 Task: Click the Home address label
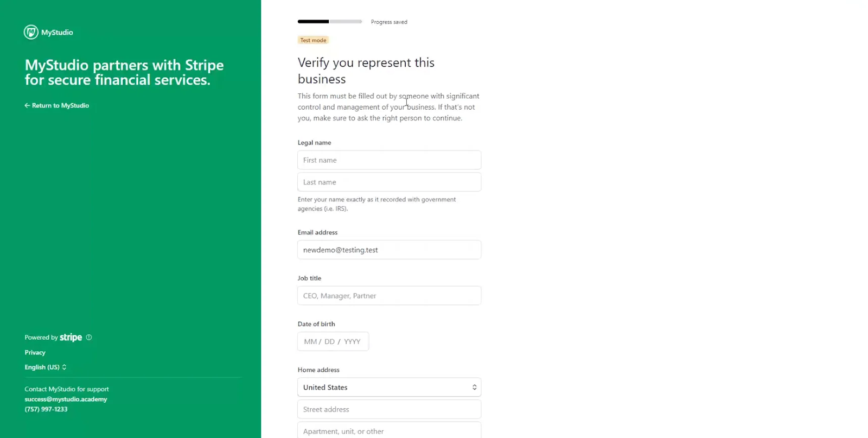(x=318, y=370)
